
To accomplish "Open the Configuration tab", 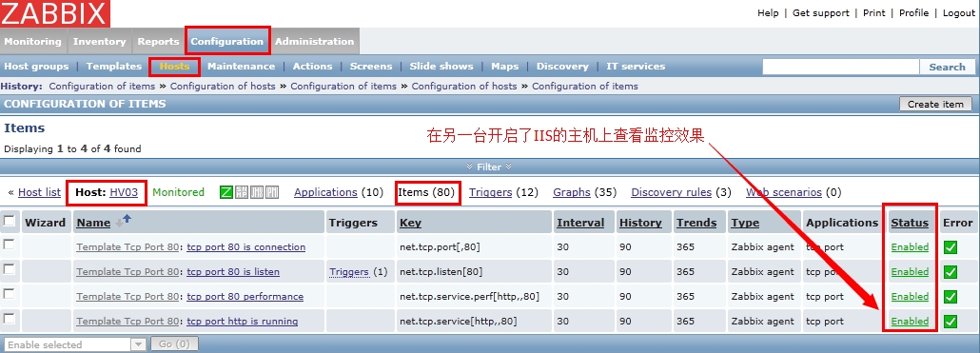I will tap(227, 41).
